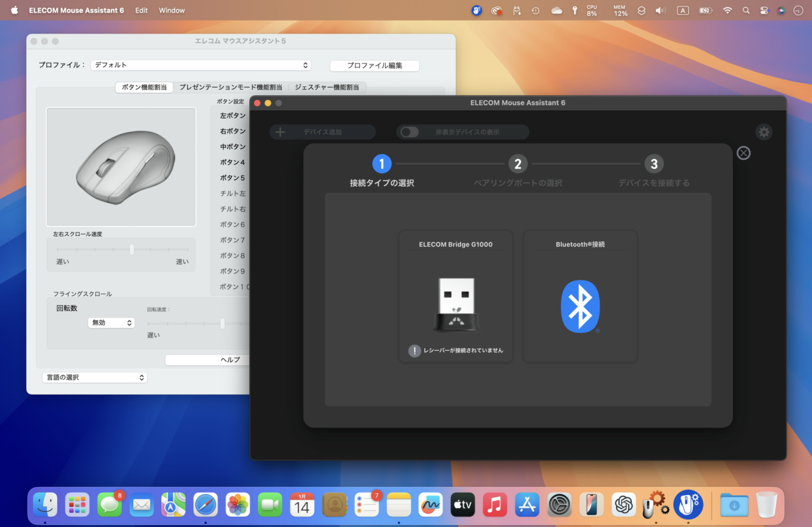Toggle 非表示デバイスの表示 switch
812x527 pixels.
coord(410,132)
